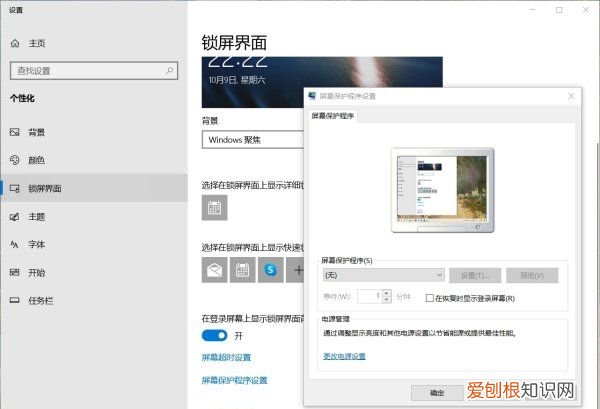Open 更改电源设置 link
Viewport: 600px width, 409px height.
click(x=344, y=356)
